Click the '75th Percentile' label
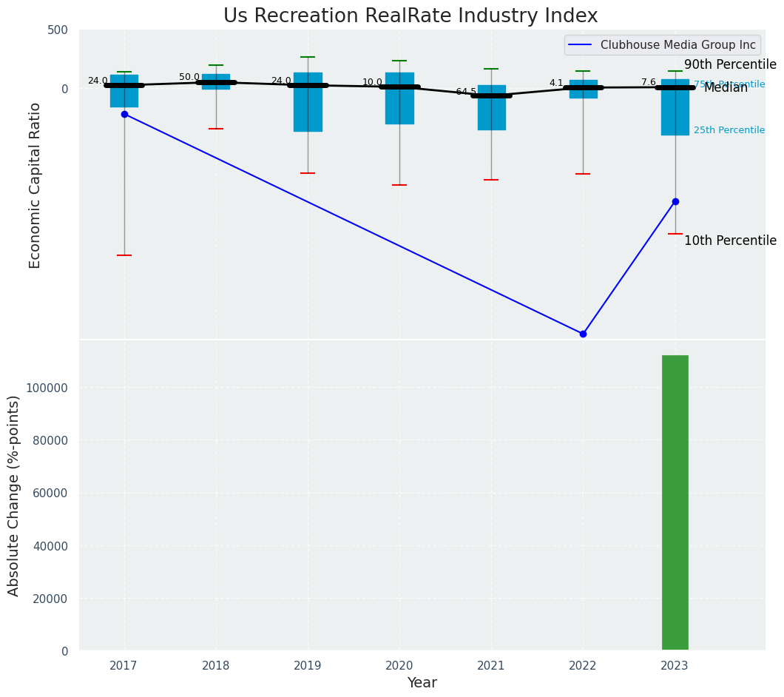Viewport: 784px width, 697px height. (729, 84)
